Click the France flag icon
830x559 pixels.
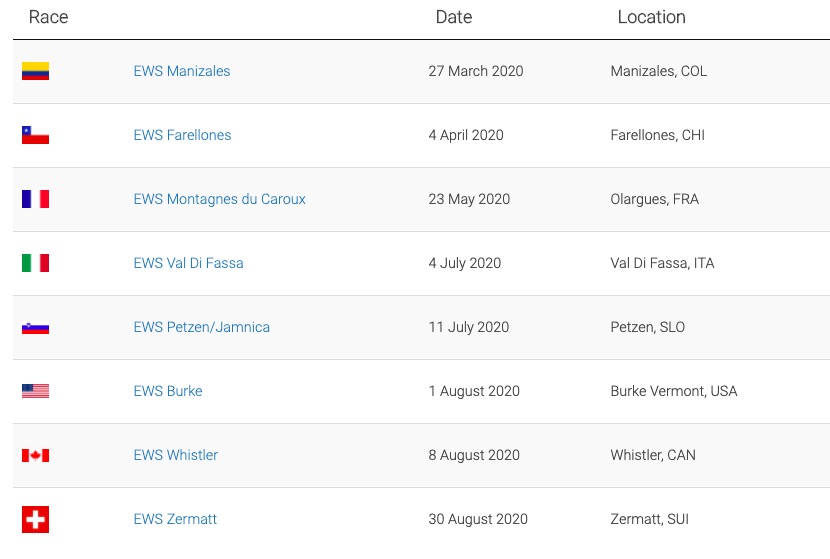coord(35,199)
